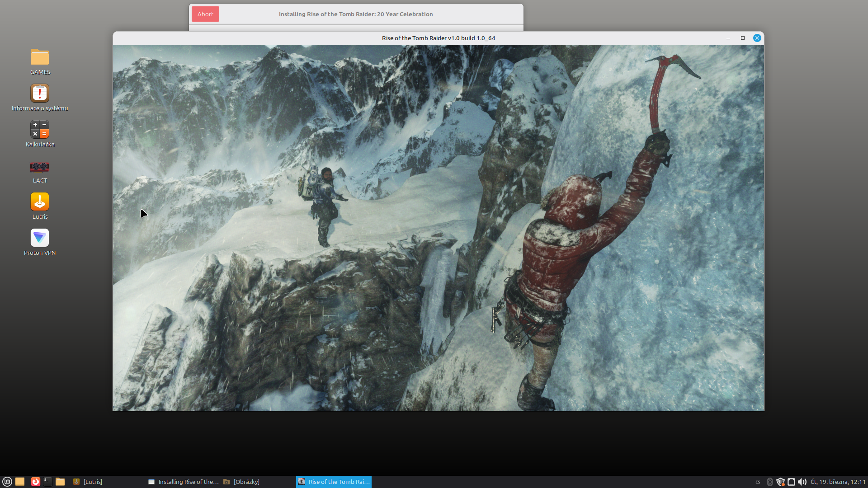This screenshot has height=488, width=868.
Task: Open the LACT desktop shortcut
Action: 40,167
